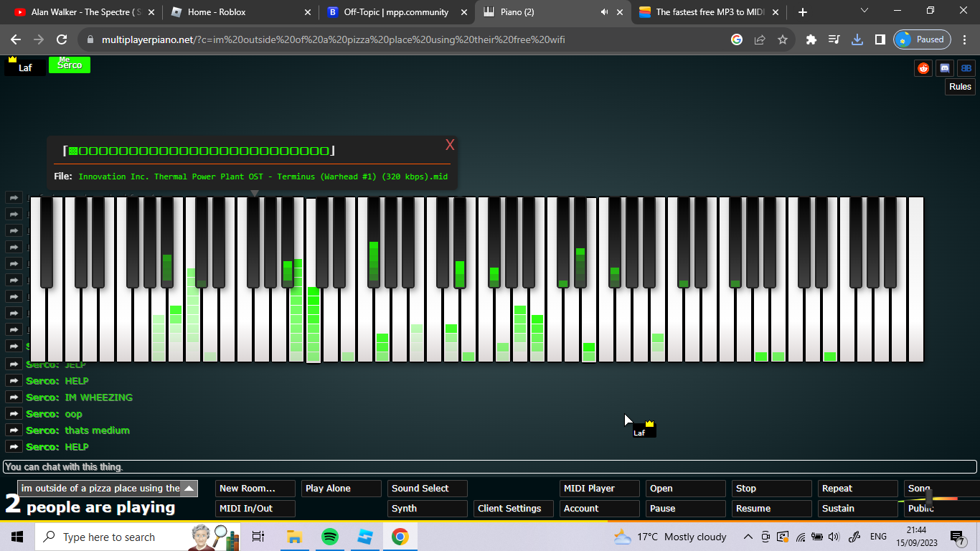
Task: Open the Account button
Action: [x=600, y=509]
